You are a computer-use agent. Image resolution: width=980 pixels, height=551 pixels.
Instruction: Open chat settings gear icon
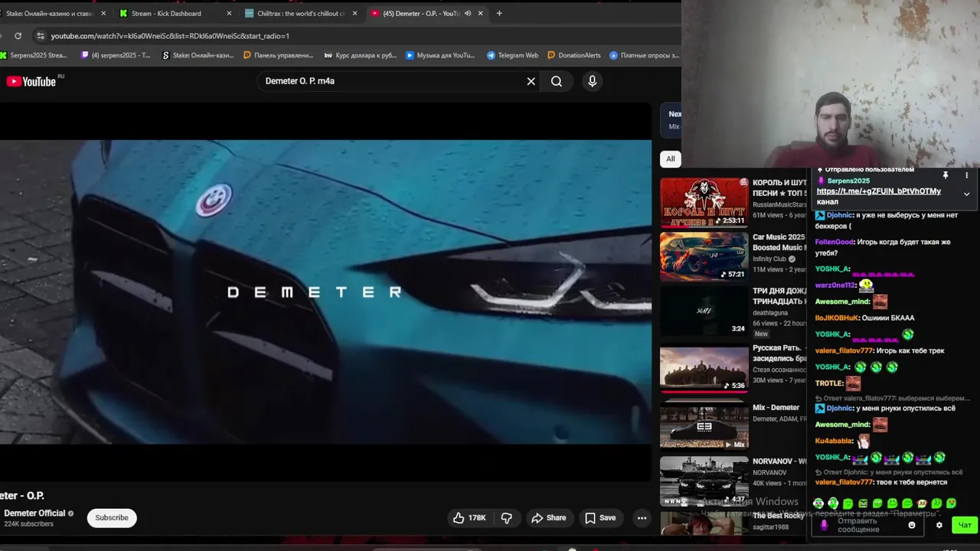click(x=939, y=525)
